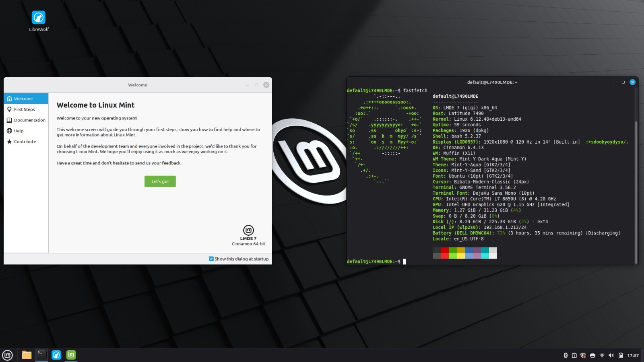The image size is (644, 362).
Task: Click the printer tray icon
Action: pos(592,355)
